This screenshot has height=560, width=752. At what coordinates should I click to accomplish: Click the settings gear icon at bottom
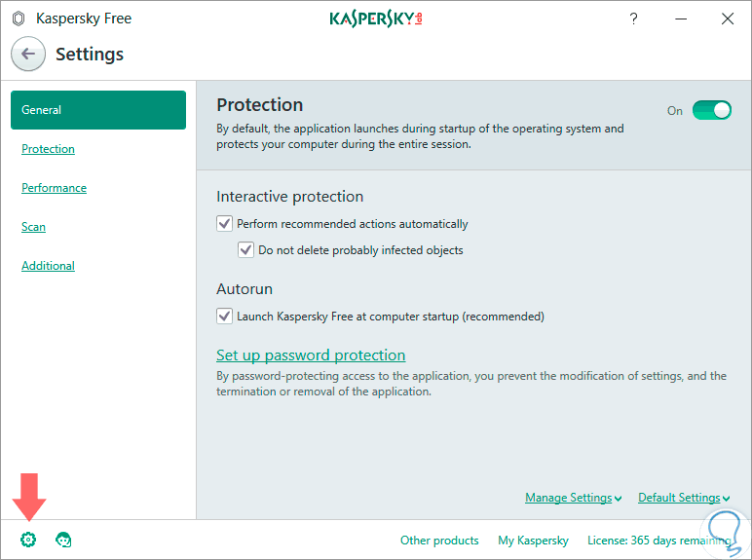(x=28, y=540)
